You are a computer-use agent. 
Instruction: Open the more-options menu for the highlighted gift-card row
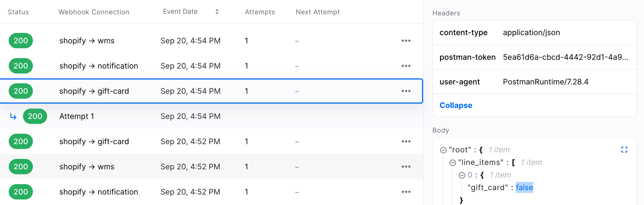pos(406,91)
